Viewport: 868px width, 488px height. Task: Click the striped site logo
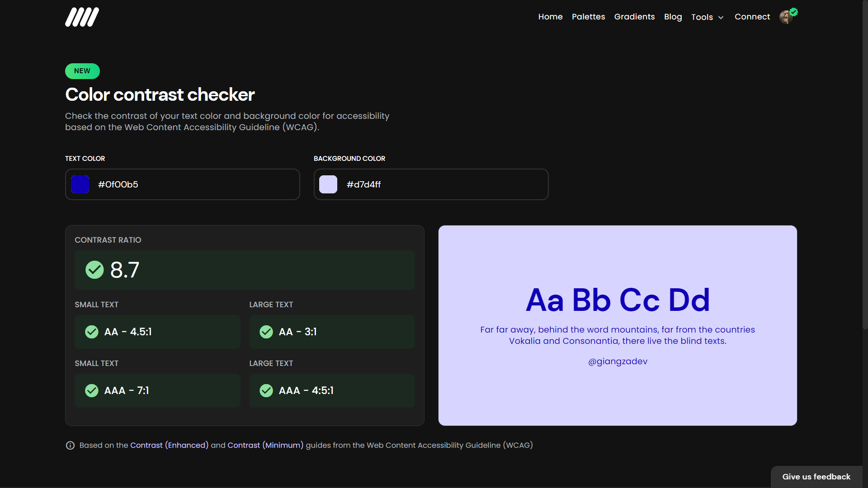coord(82,17)
